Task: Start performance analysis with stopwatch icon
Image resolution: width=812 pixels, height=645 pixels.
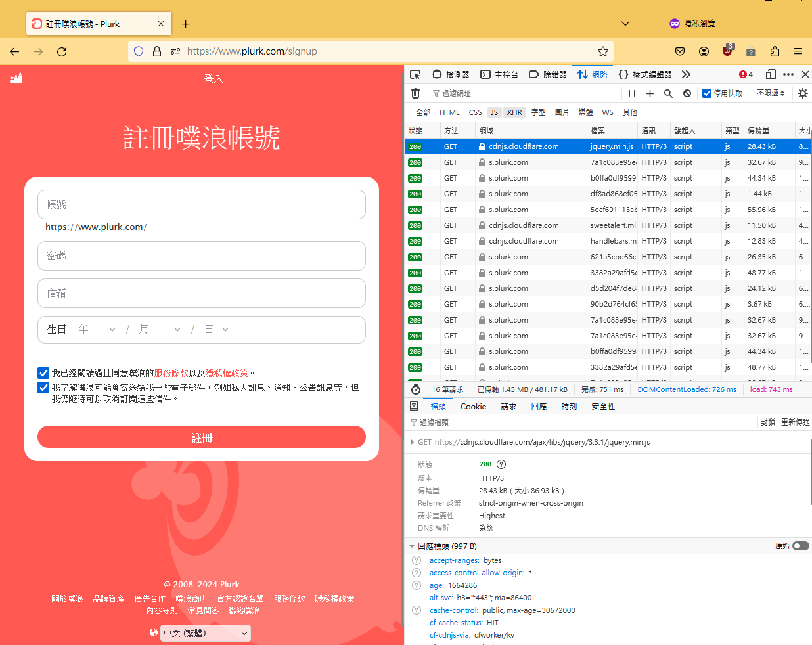Action: point(415,389)
